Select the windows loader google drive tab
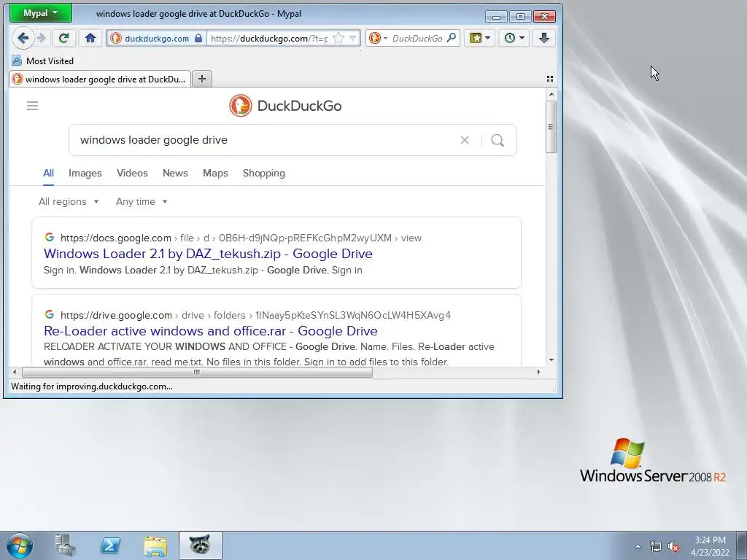The height and width of the screenshot is (560, 747). pos(99,79)
